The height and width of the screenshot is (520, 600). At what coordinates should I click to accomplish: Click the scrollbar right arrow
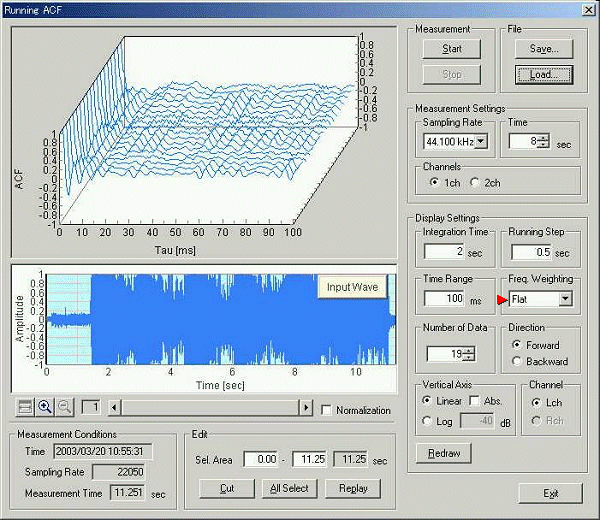tap(306, 408)
